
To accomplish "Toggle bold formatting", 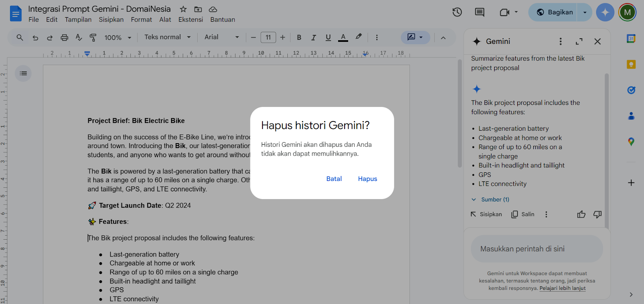I will 299,37.
